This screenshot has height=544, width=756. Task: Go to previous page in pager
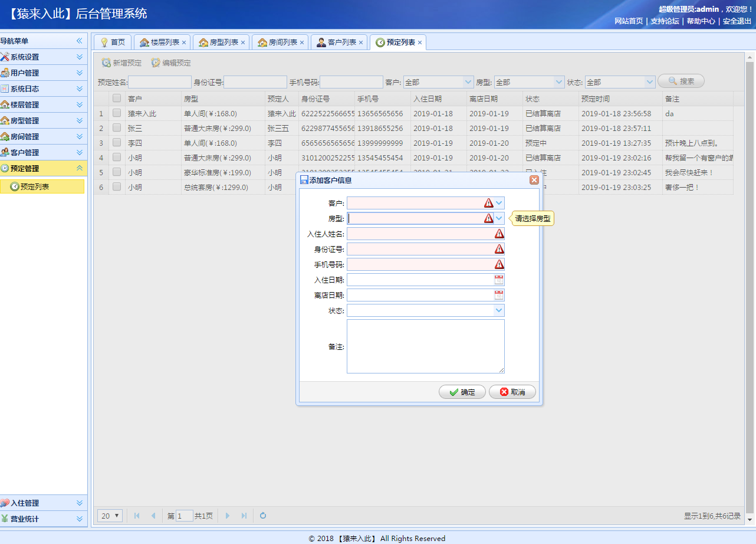(x=153, y=516)
